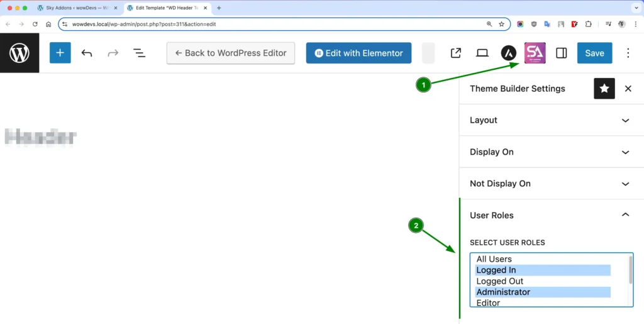
Task: Open the Chrome three-dot menu
Action: [x=635, y=25]
